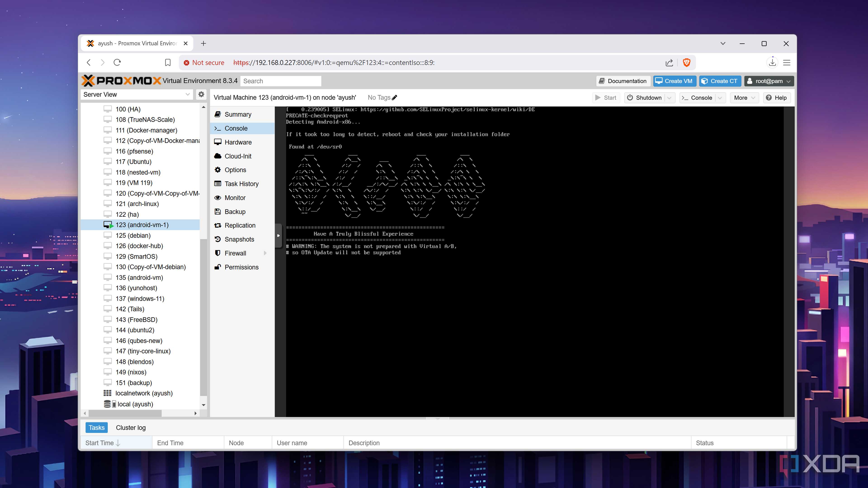
Task: Select the Hardware menu item
Action: coord(242,142)
